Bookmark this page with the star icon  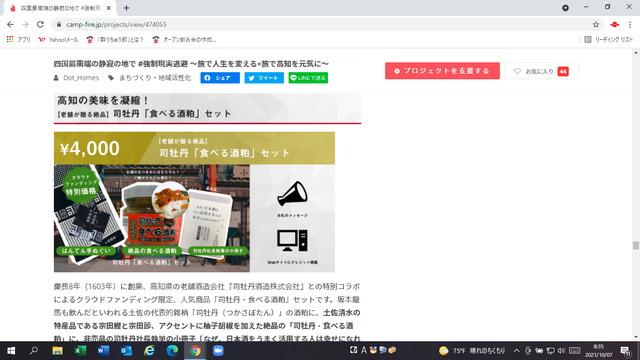pyautogui.click(x=596, y=24)
